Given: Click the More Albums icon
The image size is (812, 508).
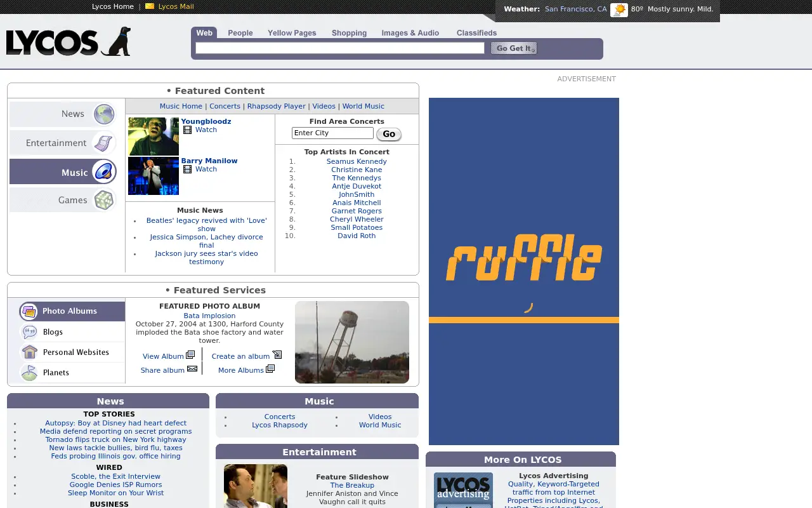Looking at the screenshot, I should tap(270, 369).
